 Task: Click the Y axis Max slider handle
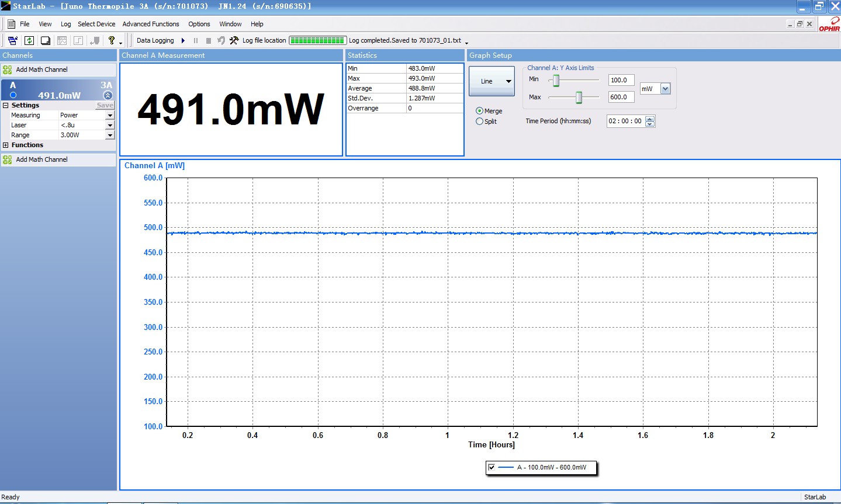pyautogui.click(x=579, y=98)
